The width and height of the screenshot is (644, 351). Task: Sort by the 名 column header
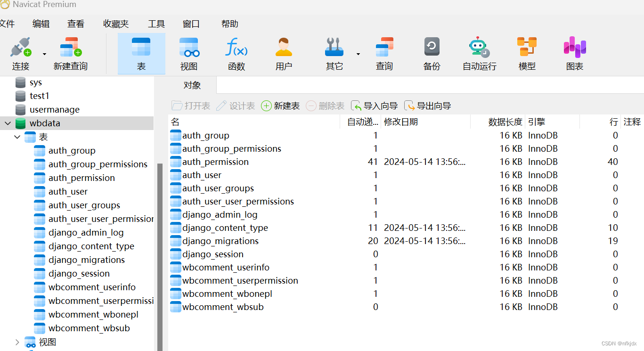coord(254,122)
